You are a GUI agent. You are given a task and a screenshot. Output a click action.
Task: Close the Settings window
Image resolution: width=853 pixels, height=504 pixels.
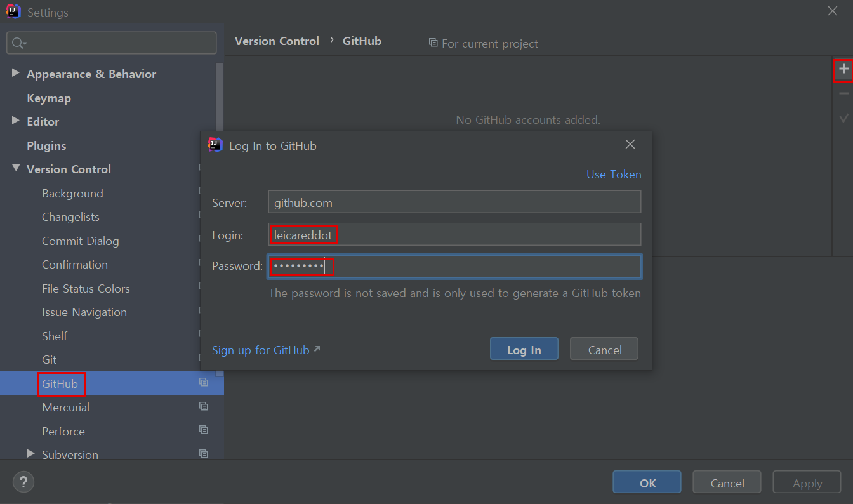[833, 11]
